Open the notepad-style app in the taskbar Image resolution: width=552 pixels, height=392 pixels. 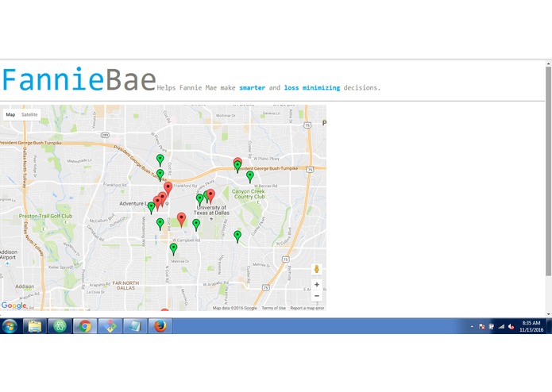(135, 326)
